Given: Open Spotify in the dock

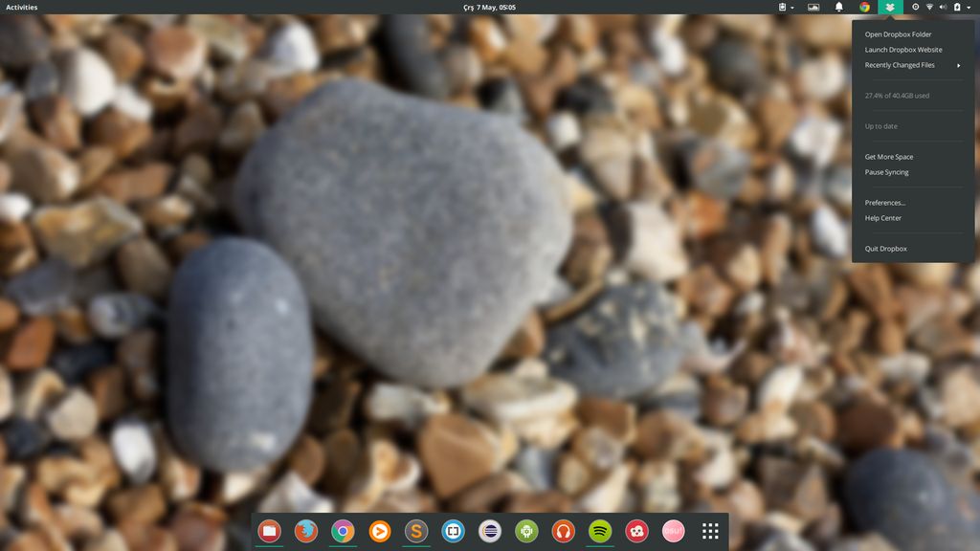Looking at the screenshot, I should point(600,531).
